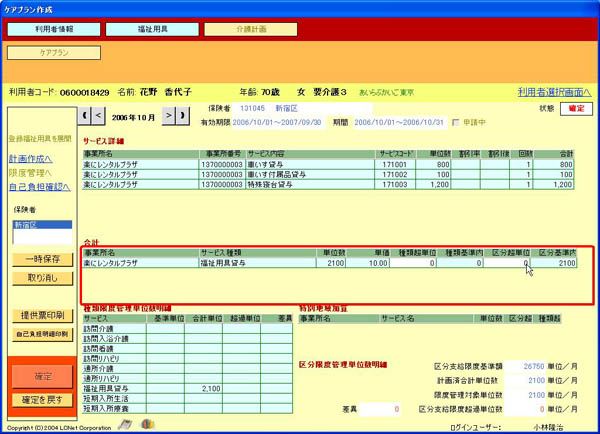The width and height of the screenshot is (600, 434).
Task: Click the 保険者 field showing 131045 新宿区
Action: pyautogui.click(x=302, y=108)
